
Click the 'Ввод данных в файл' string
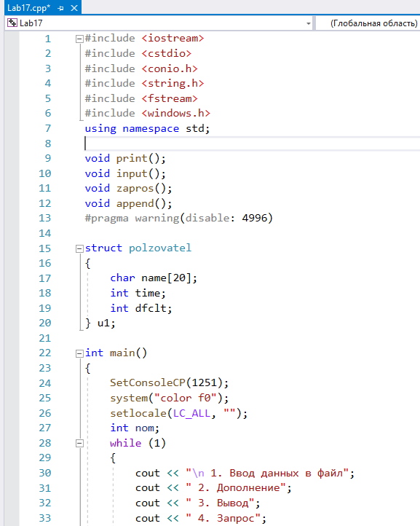click(x=287, y=474)
